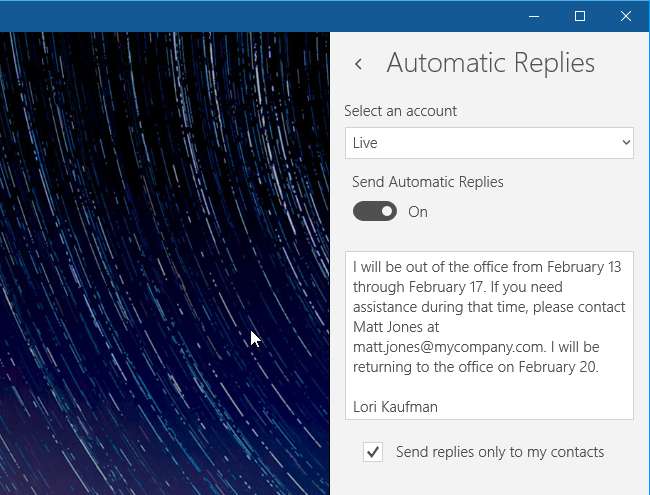Open the Live account dropdown

pyautogui.click(x=488, y=143)
